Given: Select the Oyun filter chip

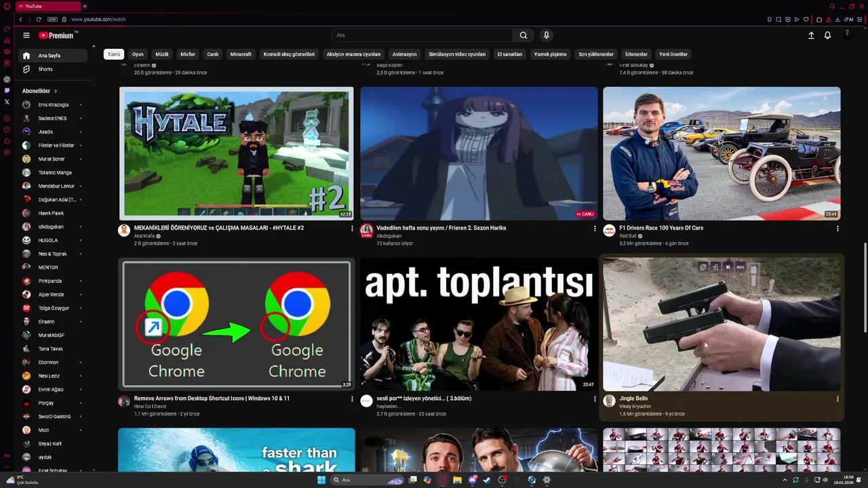Looking at the screenshot, I should coord(138,54).
